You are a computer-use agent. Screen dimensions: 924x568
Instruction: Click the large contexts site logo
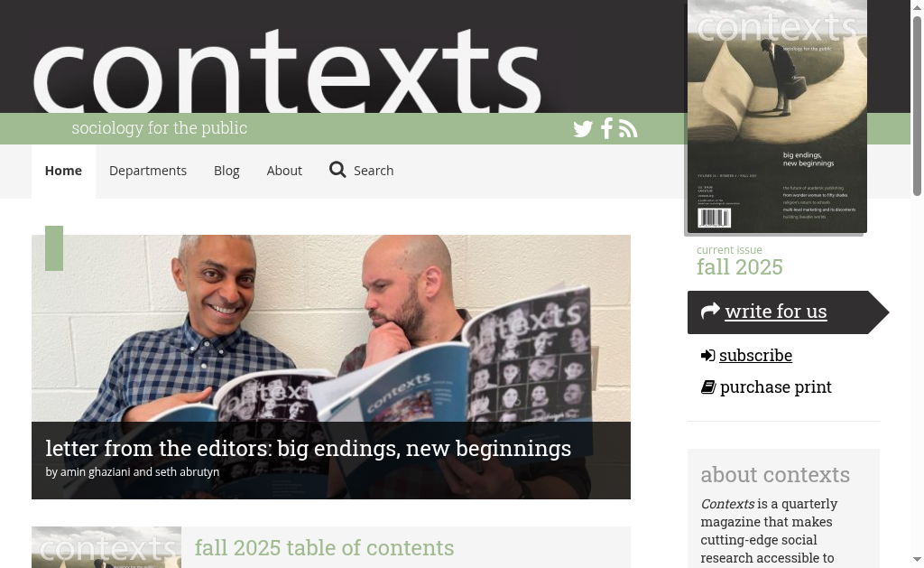[x=287, y=70]
